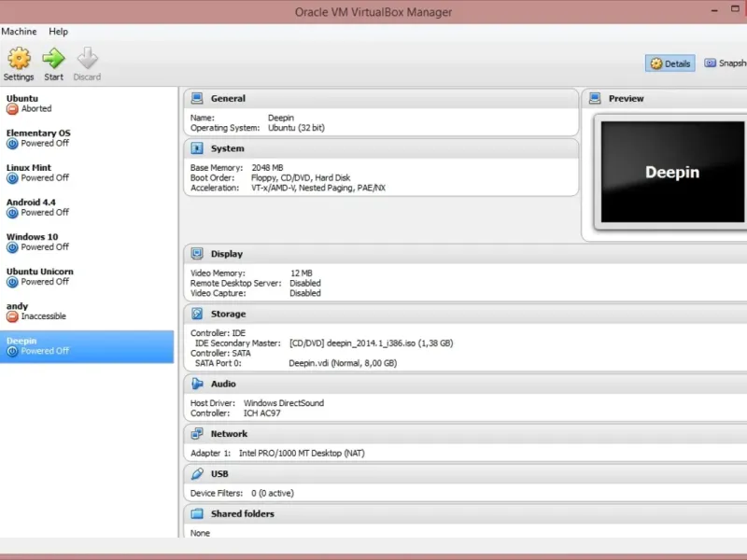Select the Ubuntu virtual machine

tap(87, 104)
